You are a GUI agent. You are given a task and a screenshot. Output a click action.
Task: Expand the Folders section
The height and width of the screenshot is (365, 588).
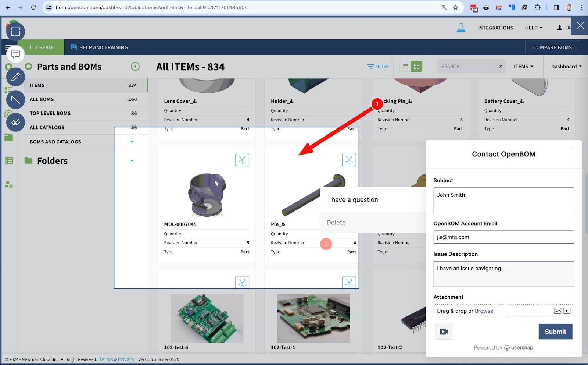[x=132, y=161]
